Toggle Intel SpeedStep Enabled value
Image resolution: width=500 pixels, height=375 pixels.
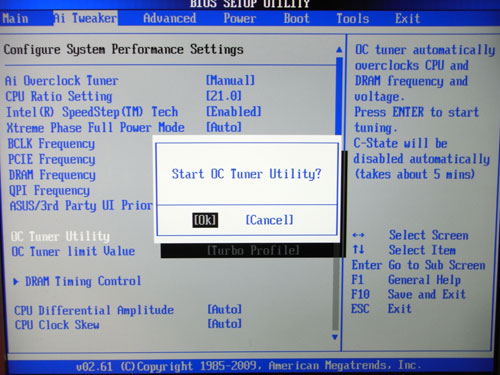click(x=233, y=112)
